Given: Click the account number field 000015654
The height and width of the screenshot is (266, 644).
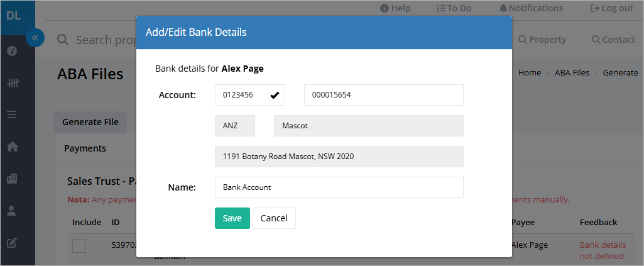Looking at the screenshot, I should (384, 95).
